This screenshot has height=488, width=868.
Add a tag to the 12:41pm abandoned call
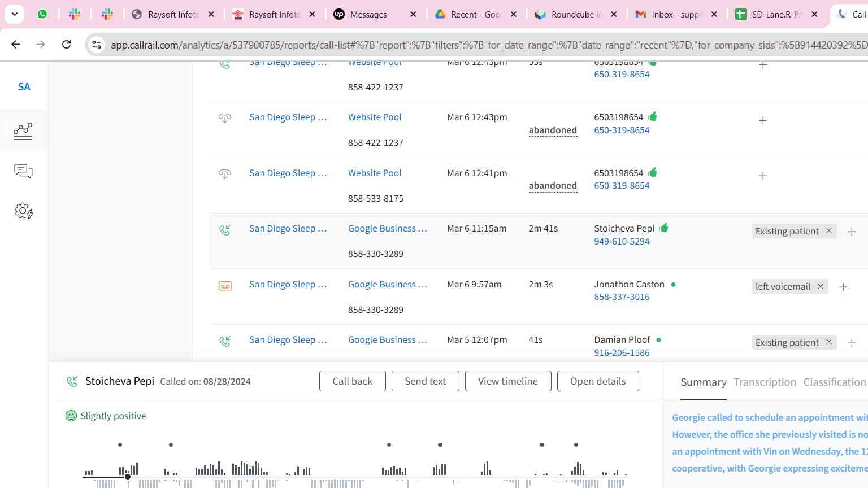(x=763, y=176)
